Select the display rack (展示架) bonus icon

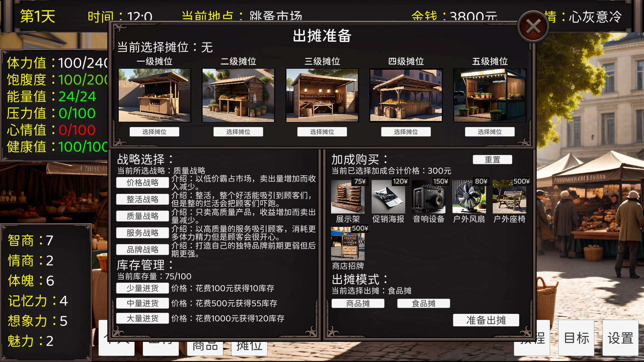coord(347,197)
